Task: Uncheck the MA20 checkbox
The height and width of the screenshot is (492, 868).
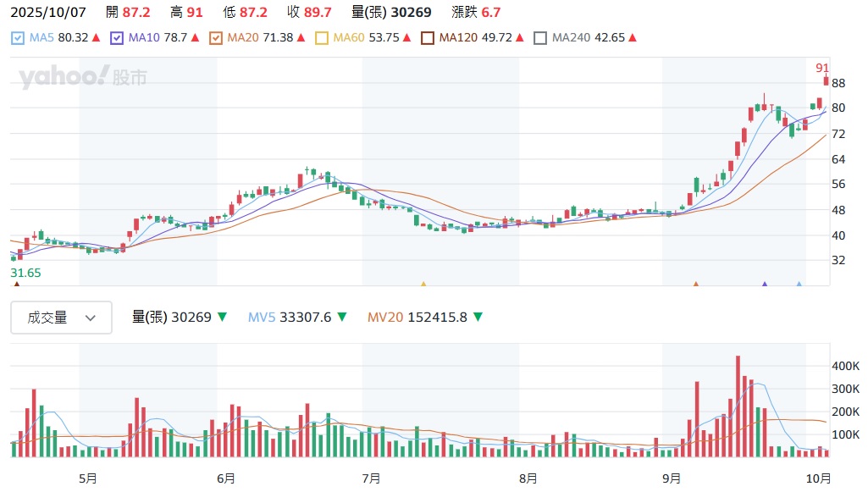Action: (x=215, y=38)
